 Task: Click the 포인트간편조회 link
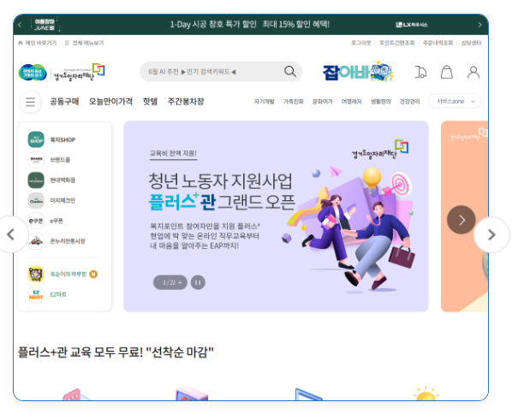397,43
